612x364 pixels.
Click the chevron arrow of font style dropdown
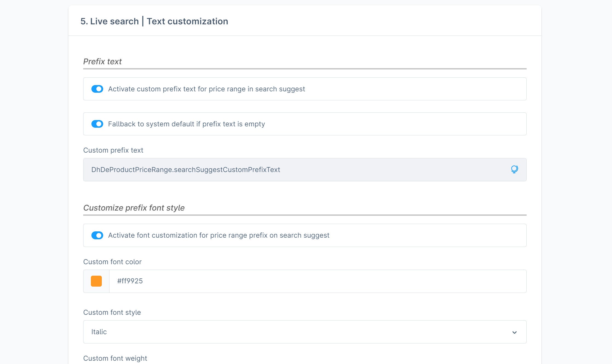514,332
